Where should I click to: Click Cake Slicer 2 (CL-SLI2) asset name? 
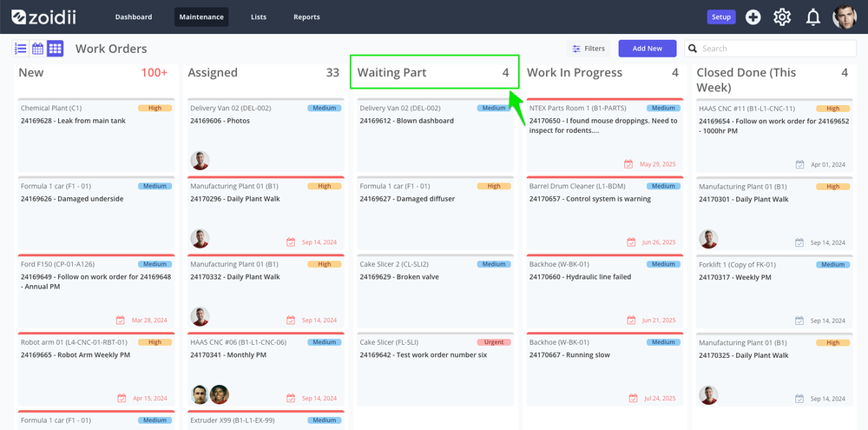click(x=394, y=264)
